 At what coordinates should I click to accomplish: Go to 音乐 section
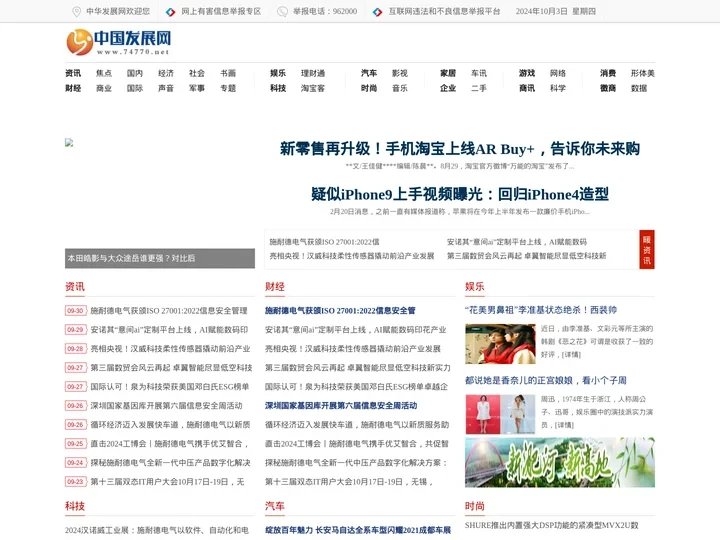pos(400,88)
